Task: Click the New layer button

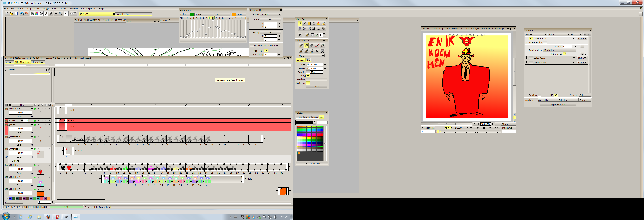Action: pyautogui.click(x=23, y=105)
